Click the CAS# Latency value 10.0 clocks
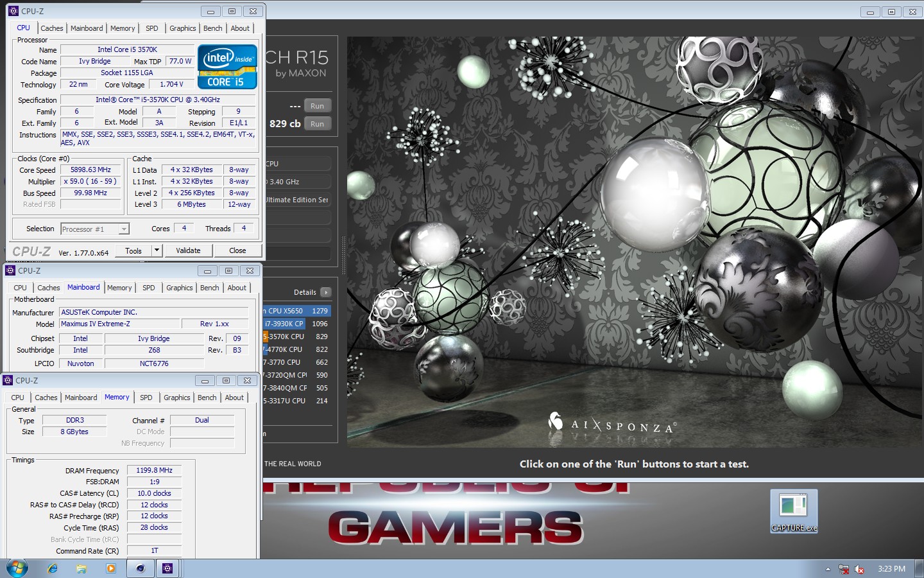This screenshot has width=924, height=578. (155, 493)
